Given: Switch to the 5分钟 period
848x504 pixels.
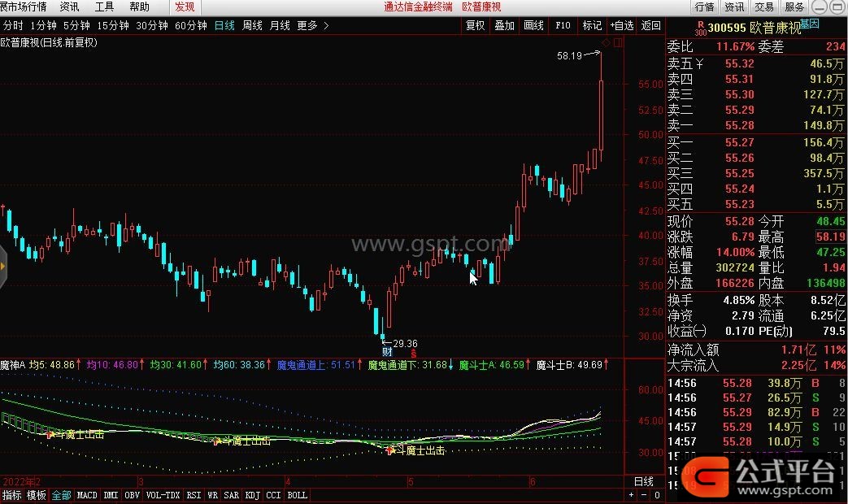Looking at the screenshot, I should tap(76, 25).
